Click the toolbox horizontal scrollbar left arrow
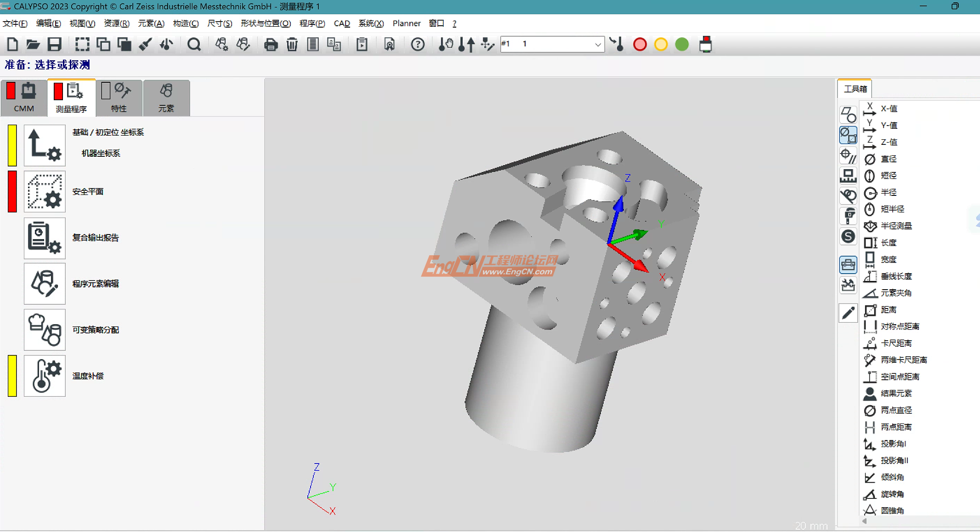This screenshot has width=980, height=532. tap(864, 521)
